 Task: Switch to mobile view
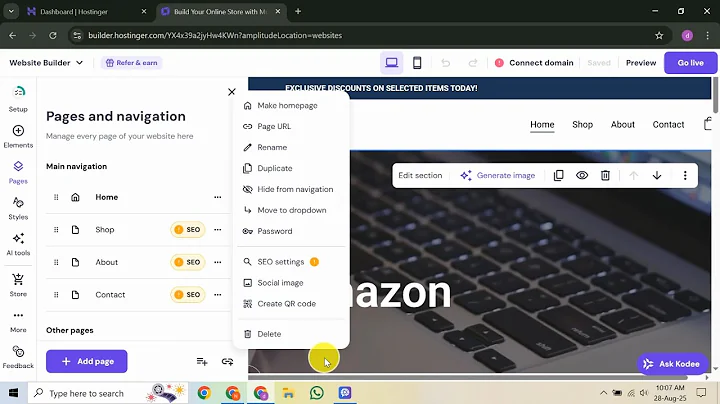(x=417, y=63)
